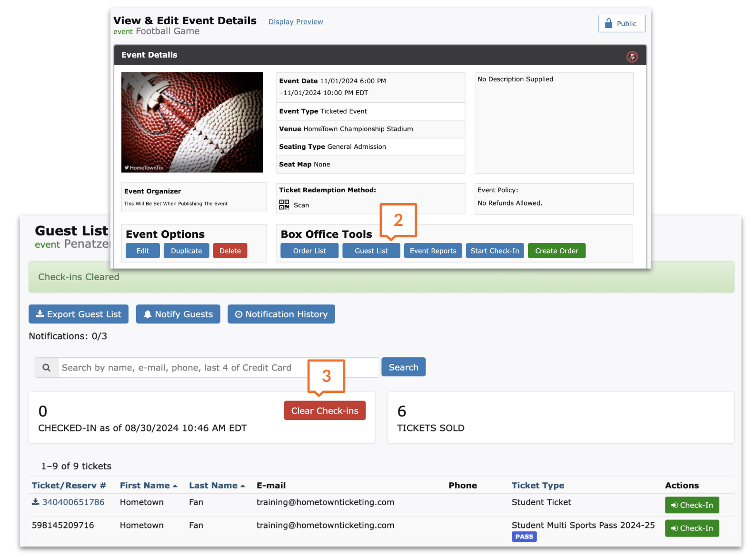Screen dimensions: 756x557
Task: Click the red icon in Event Details header
Action: [x=632, y=57]
